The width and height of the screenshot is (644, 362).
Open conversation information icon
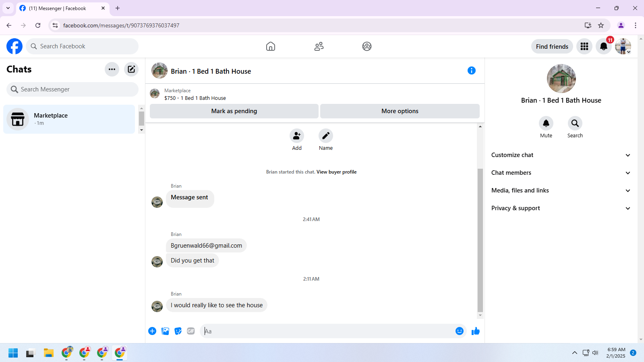coord(472,70)
